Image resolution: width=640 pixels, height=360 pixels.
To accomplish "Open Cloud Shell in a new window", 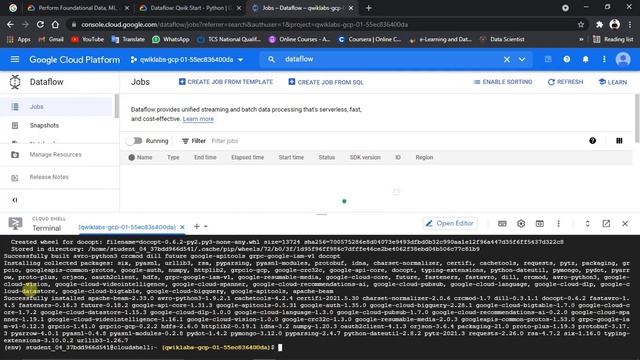I will click(606, 224).
